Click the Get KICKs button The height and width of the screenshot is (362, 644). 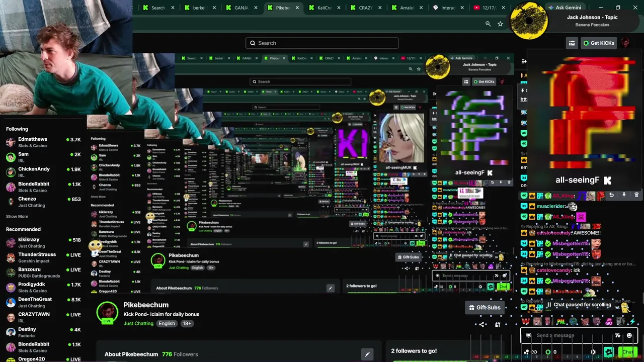point(599,43)
